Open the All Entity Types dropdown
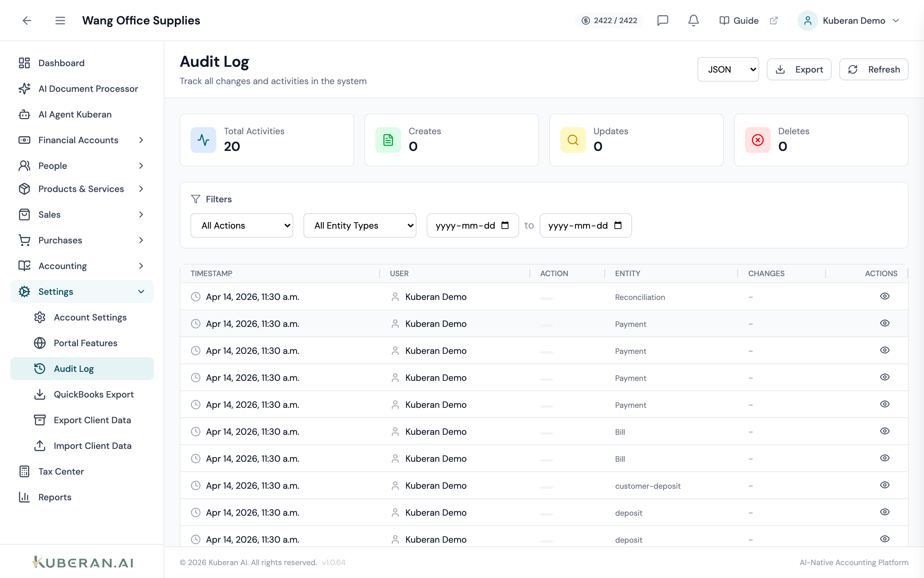 click(360, 225)
